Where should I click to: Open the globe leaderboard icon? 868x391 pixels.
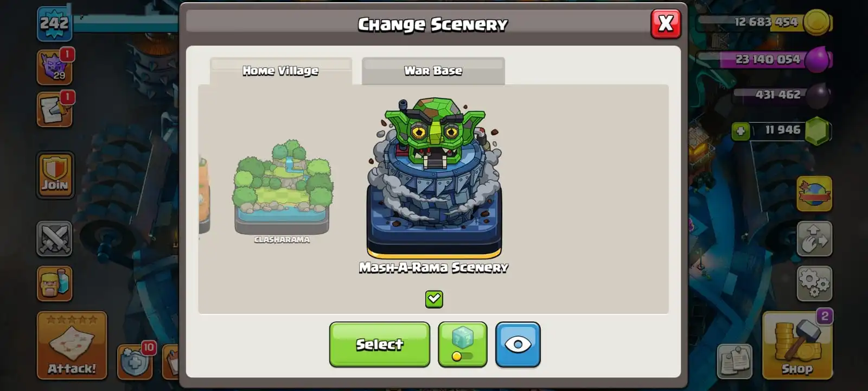click(814, 194)
